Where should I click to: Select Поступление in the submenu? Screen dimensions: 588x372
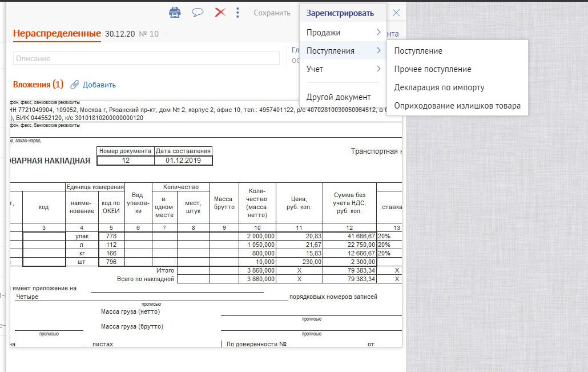[418, 51]
